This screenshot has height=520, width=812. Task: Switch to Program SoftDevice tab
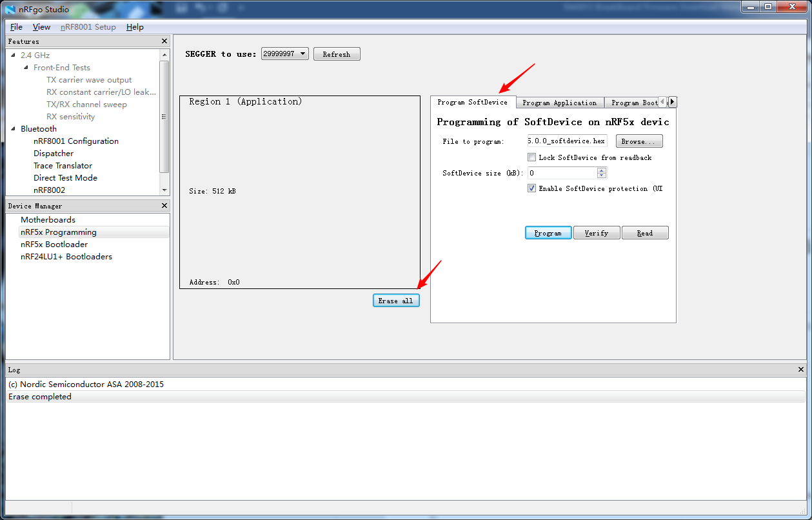coord(473,102)
